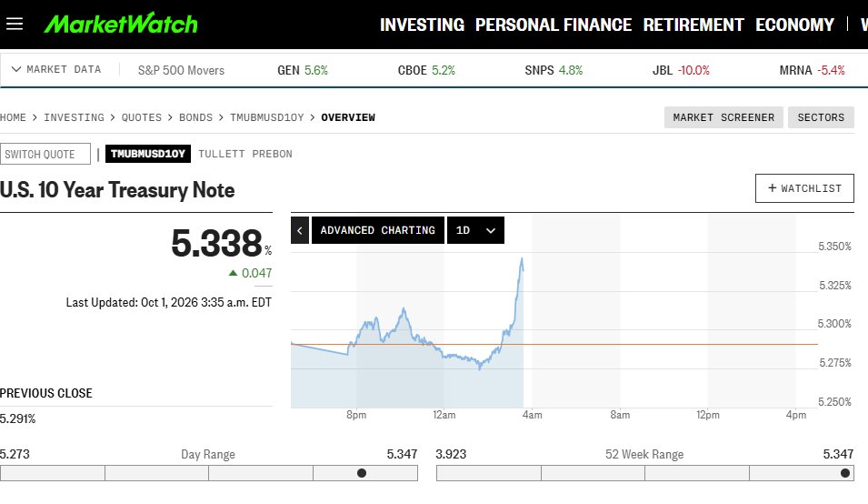Open the Economy menu
The width and height of the screenshot is (868, 504).
coord(794,25)
